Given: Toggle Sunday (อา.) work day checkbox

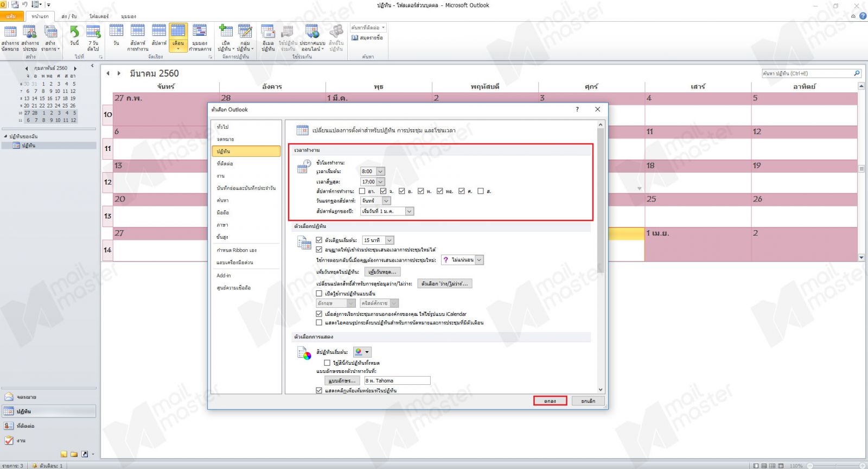Looking at the screenshot, I should [362, 191].
